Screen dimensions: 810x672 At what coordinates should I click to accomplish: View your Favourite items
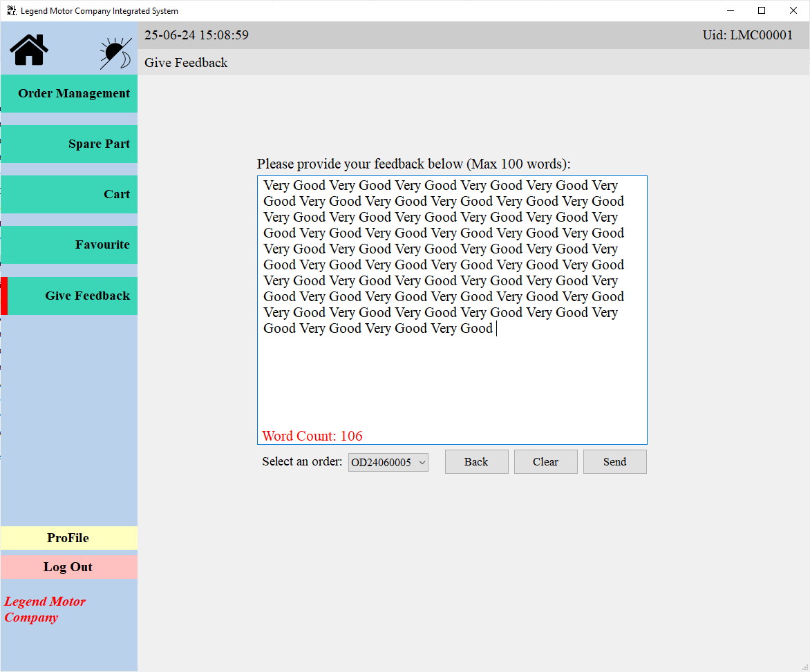(x=68, y=244)
